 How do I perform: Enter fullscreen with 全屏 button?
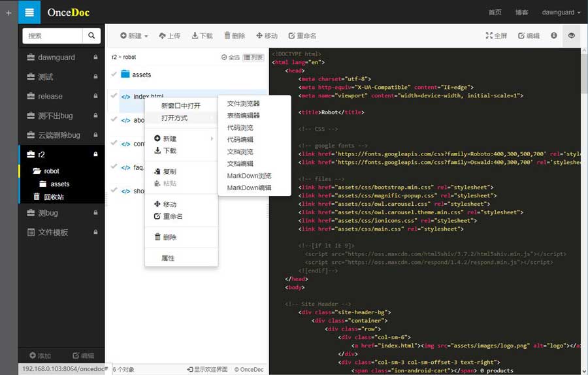pos(496,36)
